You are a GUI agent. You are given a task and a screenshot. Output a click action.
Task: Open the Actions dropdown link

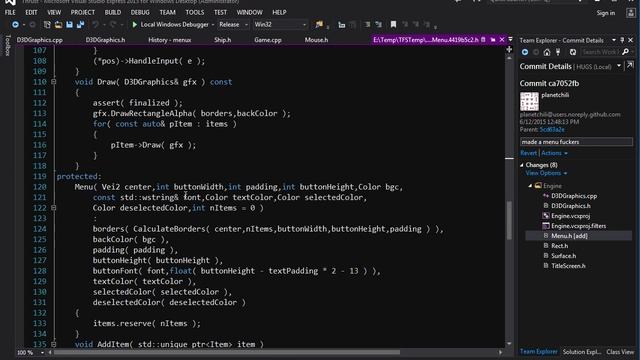tap(554, 153)
